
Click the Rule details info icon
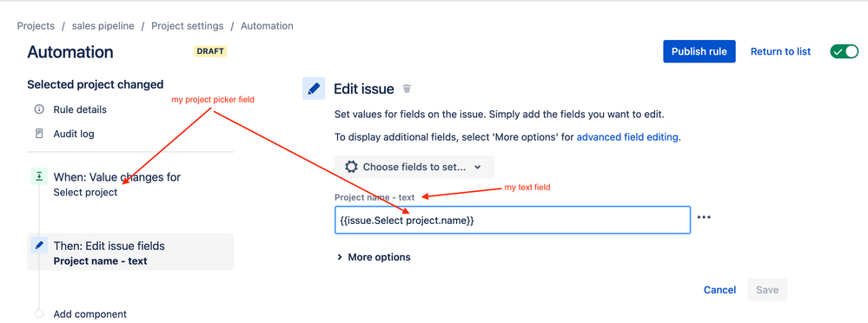click(x=39, y=109)
